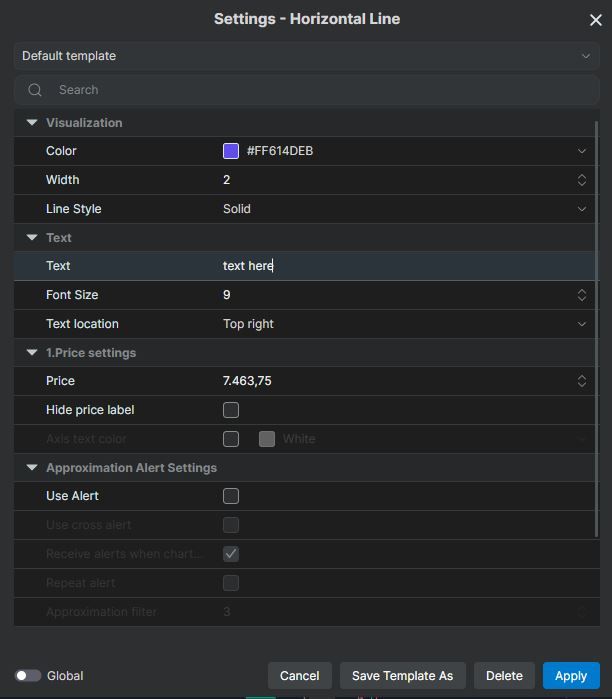The width and height of the screenshot is (612, 699).
Task: Open the Line Style dropdown
Action: click(582, 209)
